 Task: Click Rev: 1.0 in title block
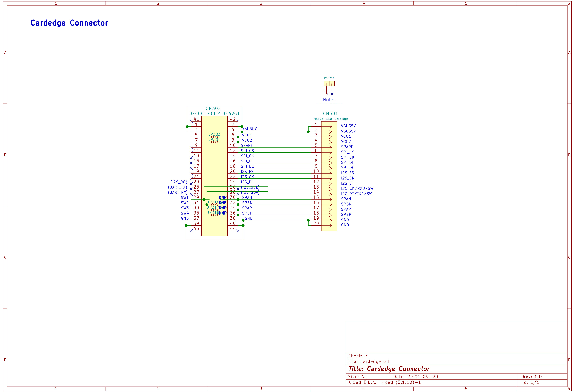(532, 377)
